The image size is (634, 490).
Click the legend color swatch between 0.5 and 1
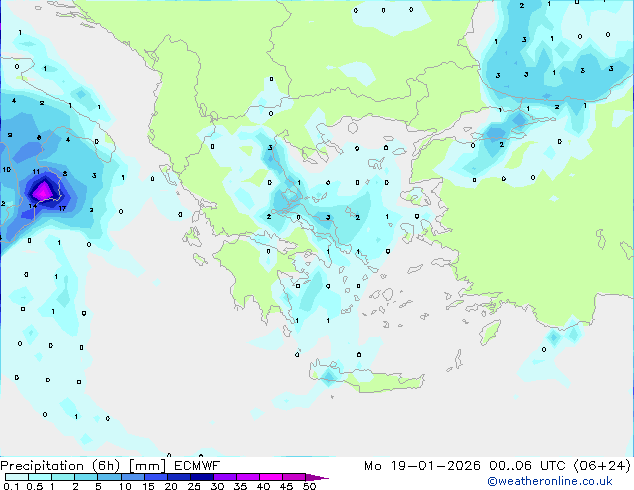click(40, 477)
